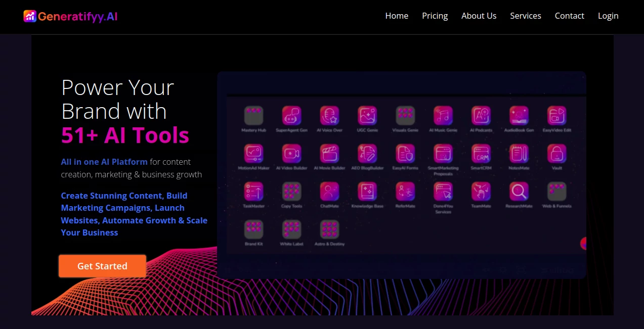Select the SmartCRM tool
644x329 pixels.
481,153
